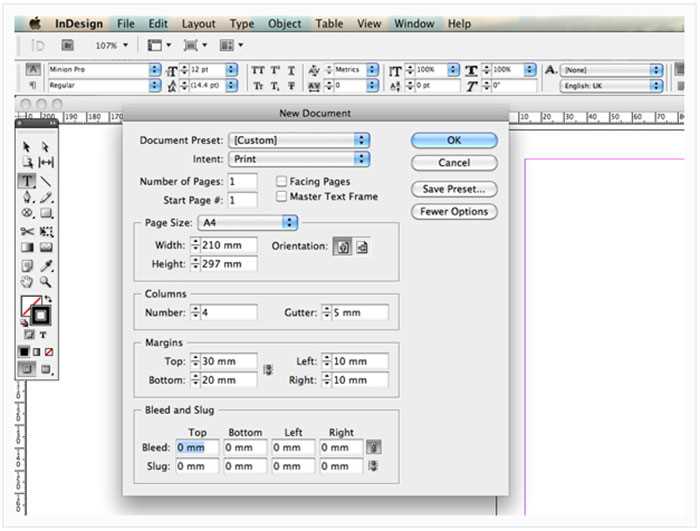Click the Cancel button
The image size is (700, 531).
(454, 163)
